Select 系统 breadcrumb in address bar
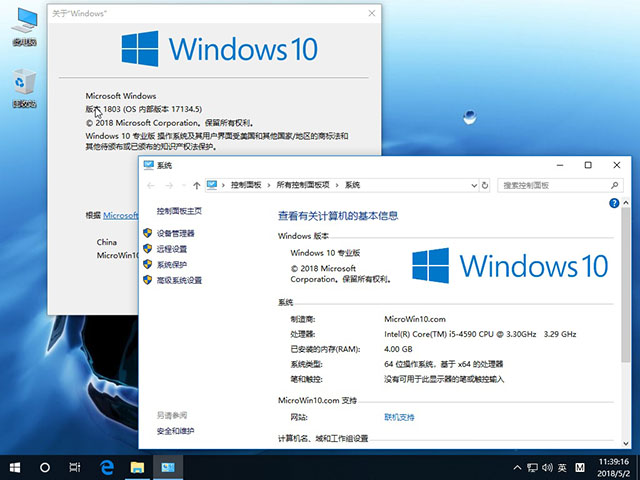 pyautogui.click(x=353, y=185)
